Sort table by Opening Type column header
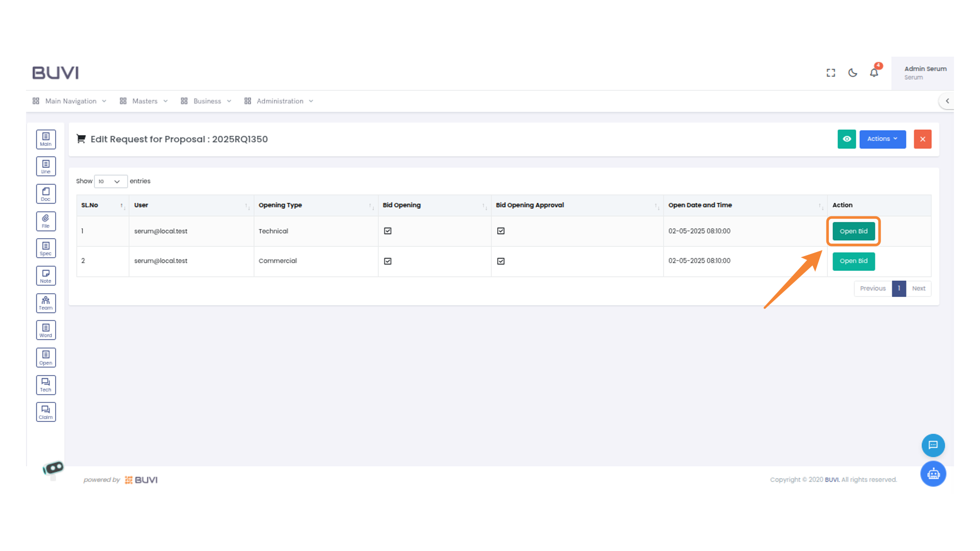The image size is (980, 551). tap(280, 205)
